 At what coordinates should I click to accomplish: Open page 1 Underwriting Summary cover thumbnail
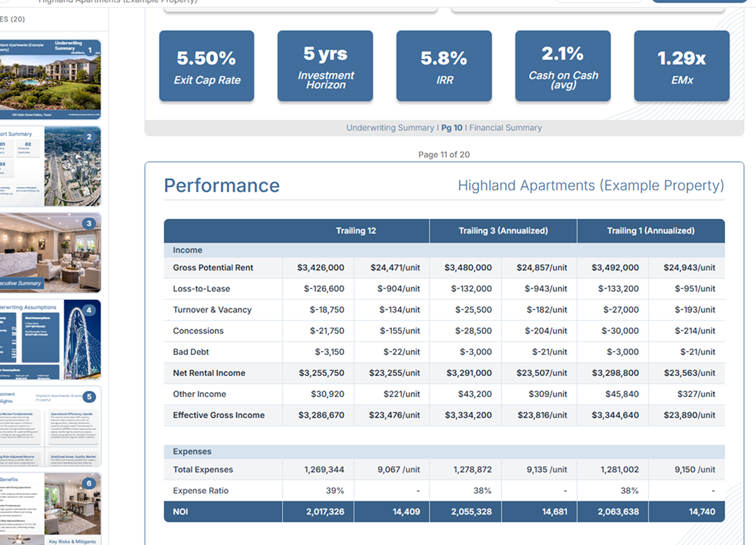pos(50,78)
